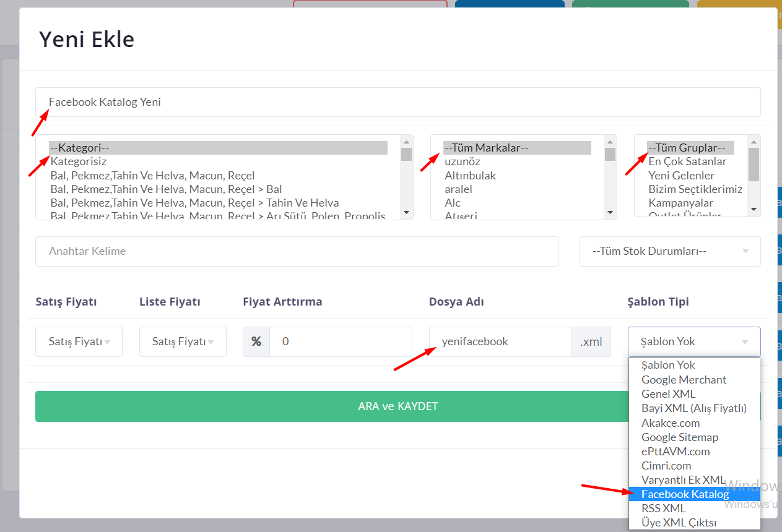This screenshot has height=532, width=782.
Task: Select Alc brand
Action: pyautogui.click(x=517, y=202)
